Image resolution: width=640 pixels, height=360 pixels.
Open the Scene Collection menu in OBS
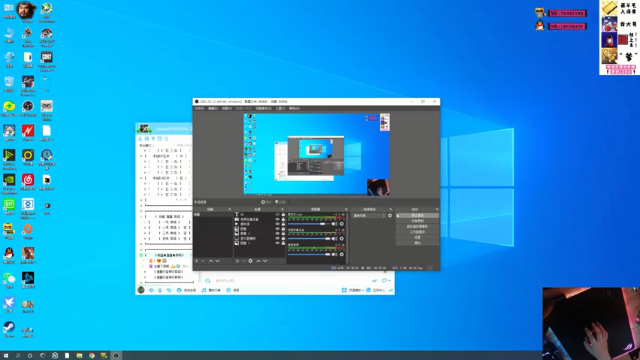tap(263, 108)
